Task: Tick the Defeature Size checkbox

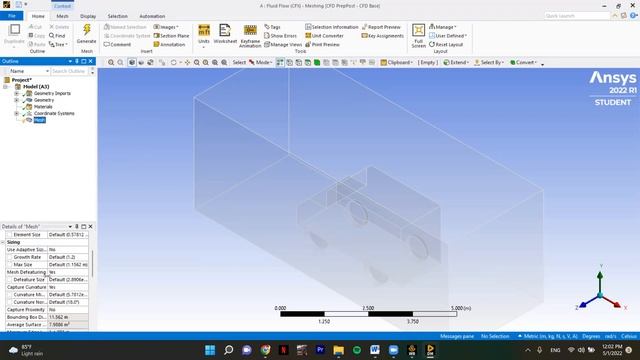Action: pos(10,280)
